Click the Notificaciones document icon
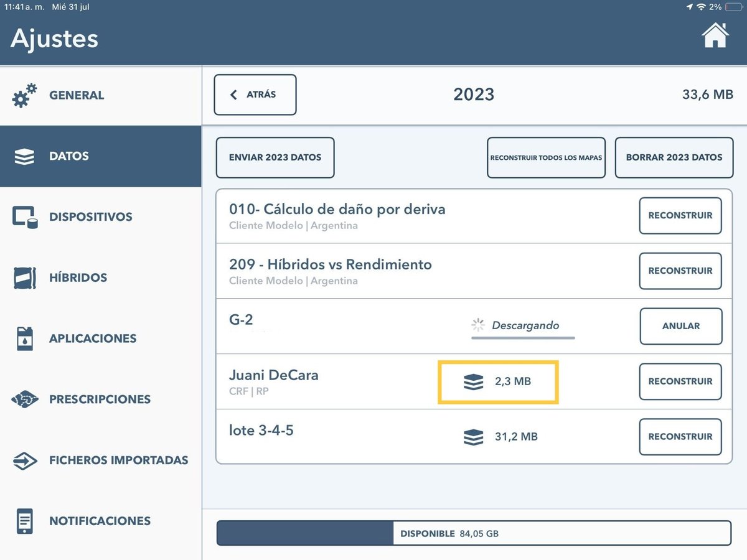Screen dimensions: 747x560 tap(24, 521)
